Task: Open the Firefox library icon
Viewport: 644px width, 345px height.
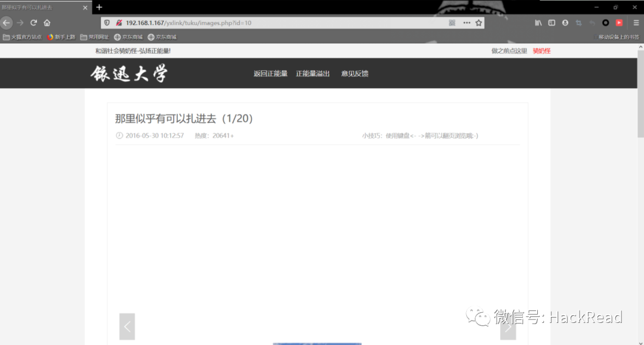Action: pyautogui.click(x=538, y=23)
